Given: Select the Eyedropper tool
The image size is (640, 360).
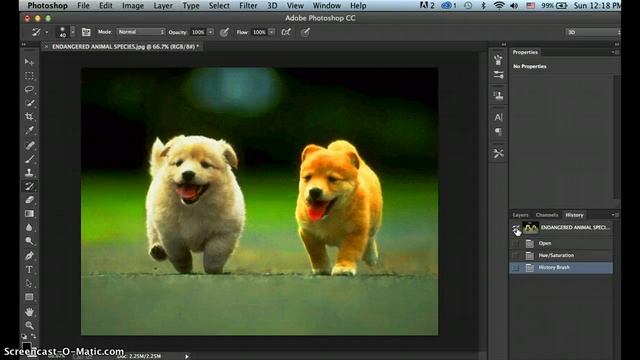Looking at the screenshot, I should coord(29,130).
